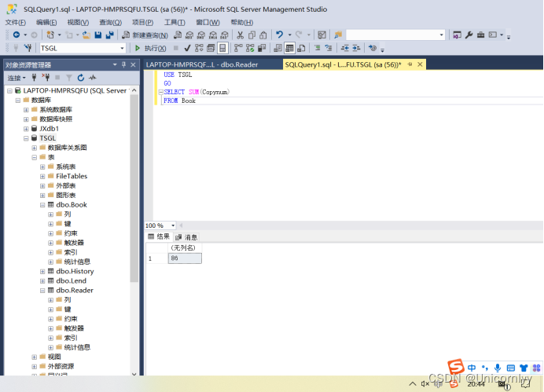The width and height of the screenshot is (544, 392).
Task: Toggle Include Live Query Statistics
Action: (250, 48)
